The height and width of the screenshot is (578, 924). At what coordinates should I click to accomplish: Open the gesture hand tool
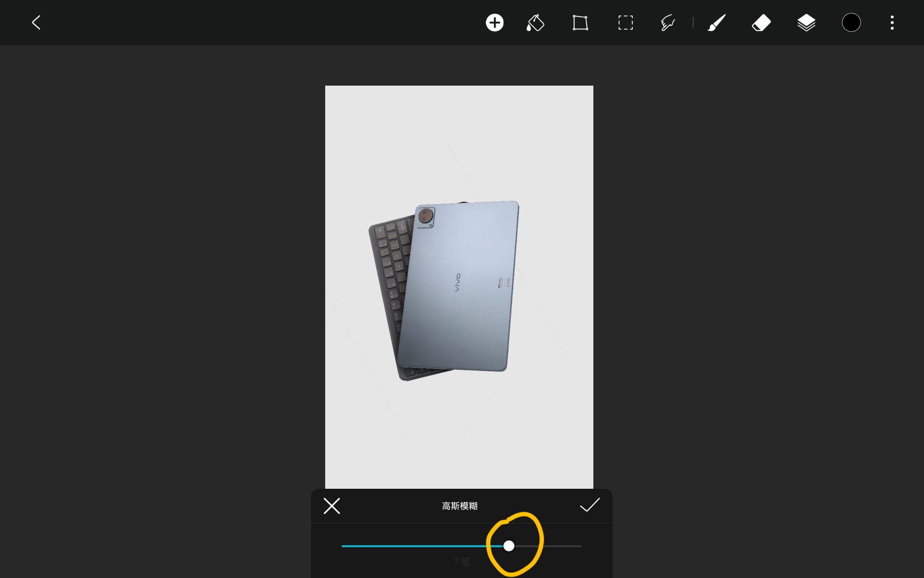pyautogui.click(x=668, y=22)
